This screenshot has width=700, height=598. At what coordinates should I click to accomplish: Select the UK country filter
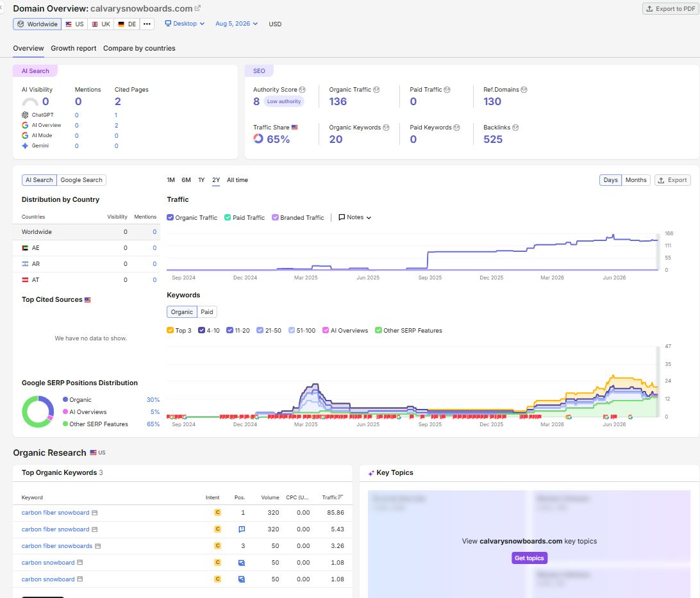(x=101, y=24)
